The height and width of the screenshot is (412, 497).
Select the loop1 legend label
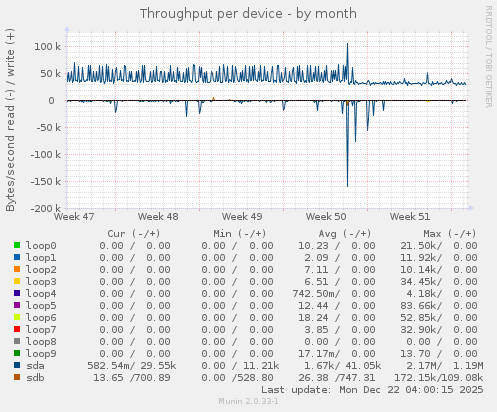[41, 258]
